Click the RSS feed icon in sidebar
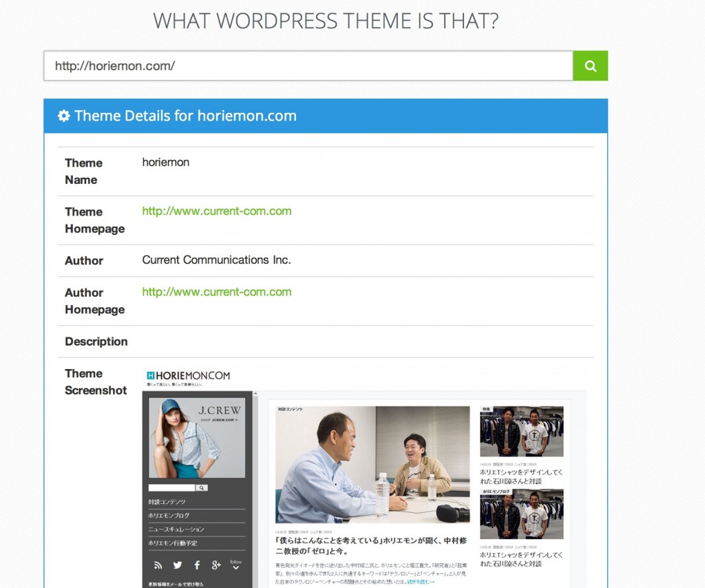Viewport: 705px width, 588px height. click(x=158, y=565)
